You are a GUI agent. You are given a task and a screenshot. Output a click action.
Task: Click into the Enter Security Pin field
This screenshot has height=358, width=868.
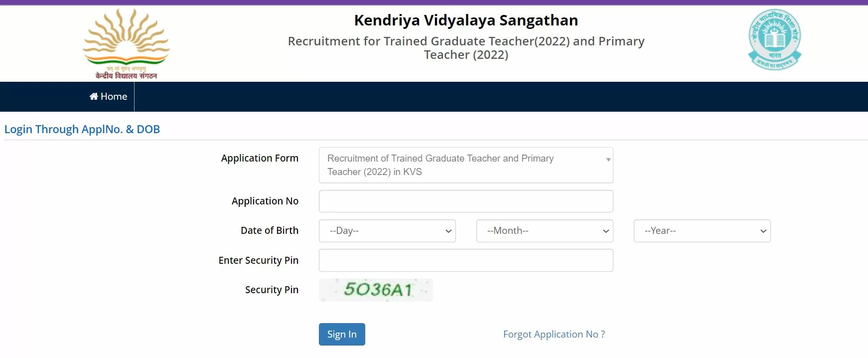[465, 260]
